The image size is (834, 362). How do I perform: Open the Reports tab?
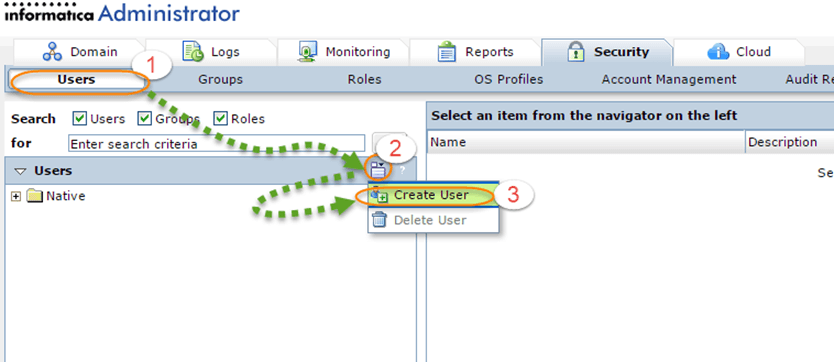click(x=474, y=52)
